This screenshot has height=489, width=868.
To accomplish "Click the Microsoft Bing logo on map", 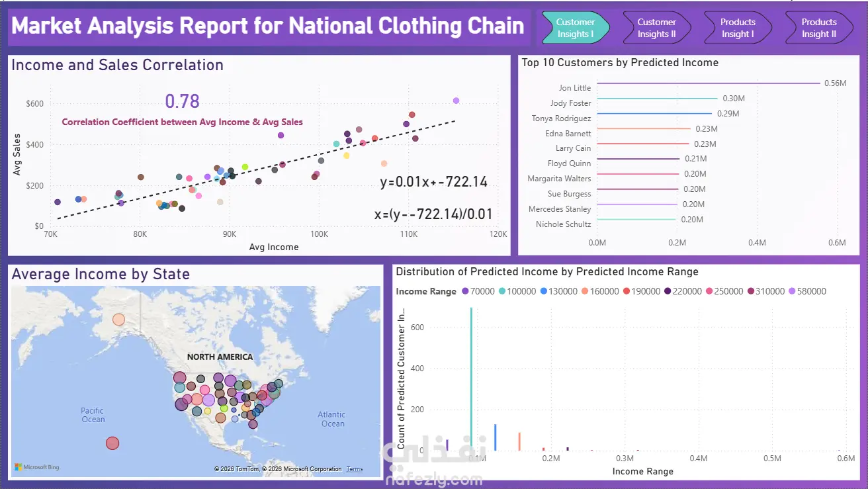I will pos(37,467).
